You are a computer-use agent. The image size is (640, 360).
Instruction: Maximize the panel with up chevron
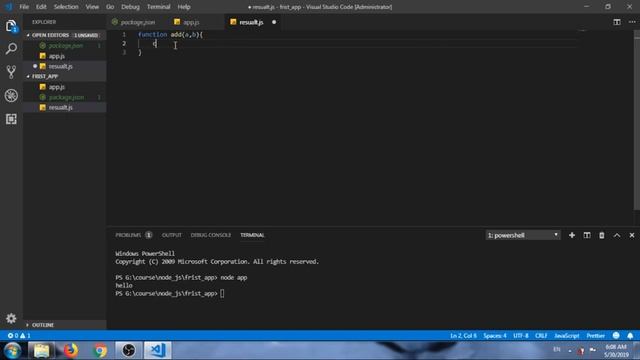(617, 235)
